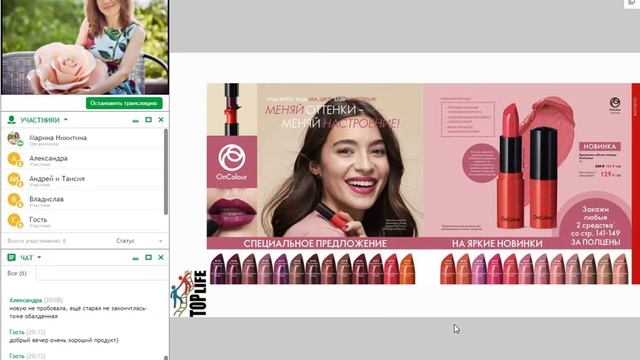Select participant Владислав
This screenshot has height=360, width=640.
[83, 200]
